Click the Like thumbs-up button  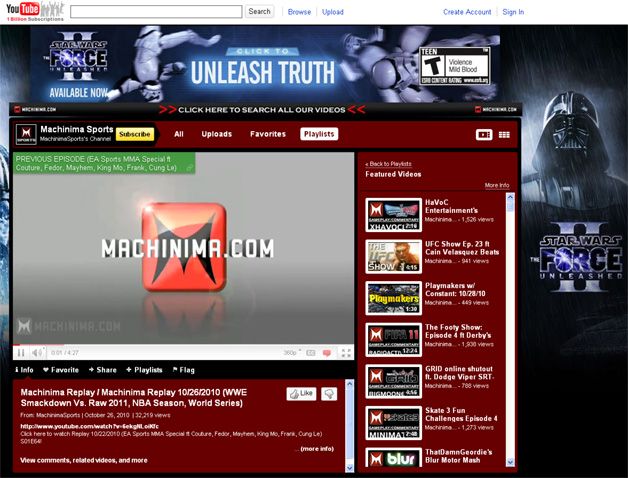click(301, 394)
